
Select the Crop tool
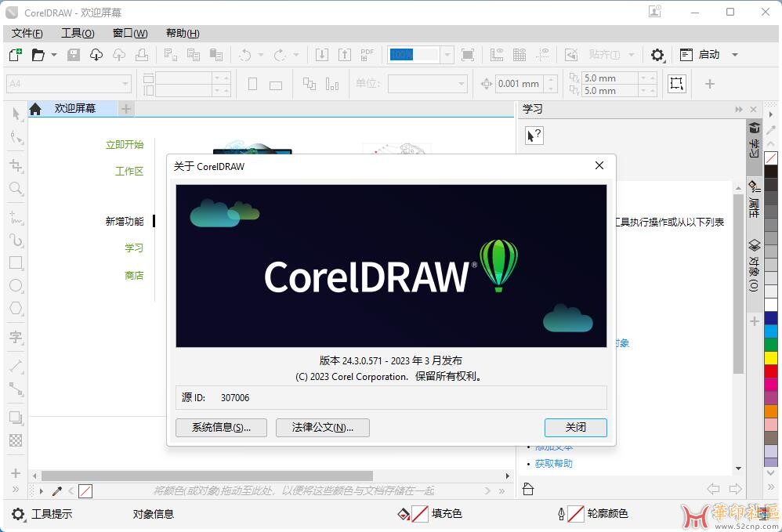pos(16,165)
